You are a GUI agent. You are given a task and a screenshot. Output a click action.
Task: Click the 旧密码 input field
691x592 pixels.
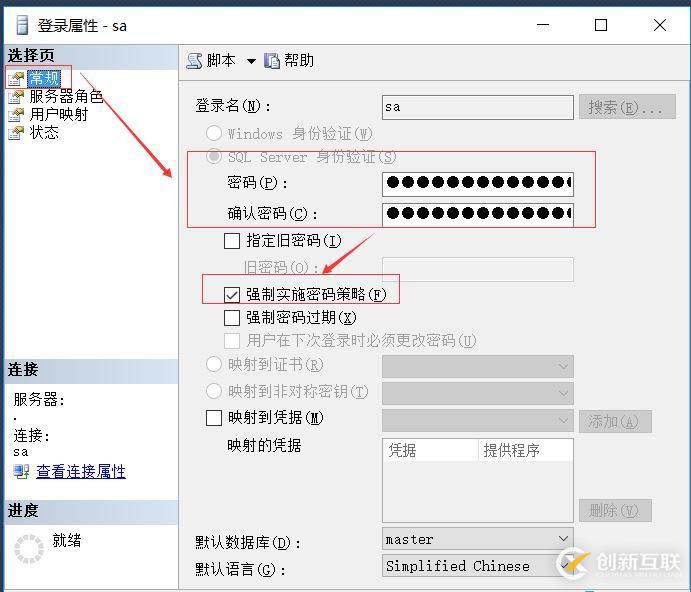click(x=478, y=269)
